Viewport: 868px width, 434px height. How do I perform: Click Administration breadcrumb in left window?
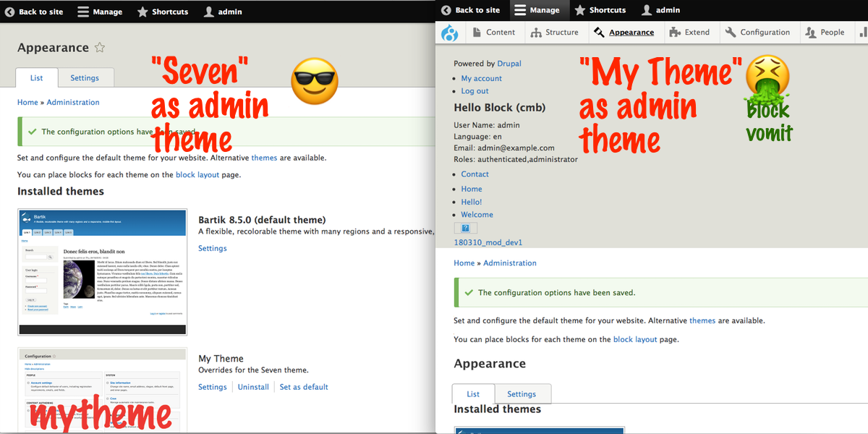[73, 103]
